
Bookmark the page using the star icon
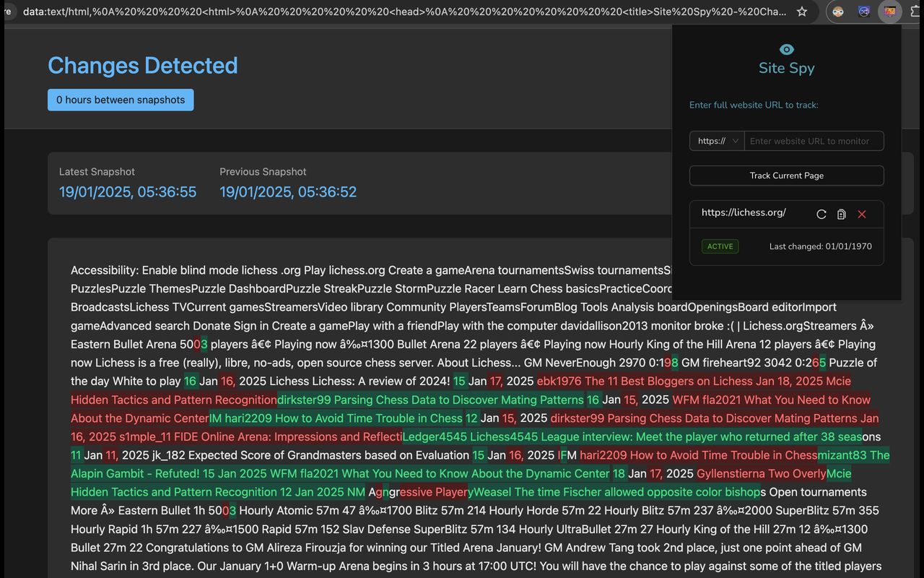pyautogui.click(x=801, y=12)
